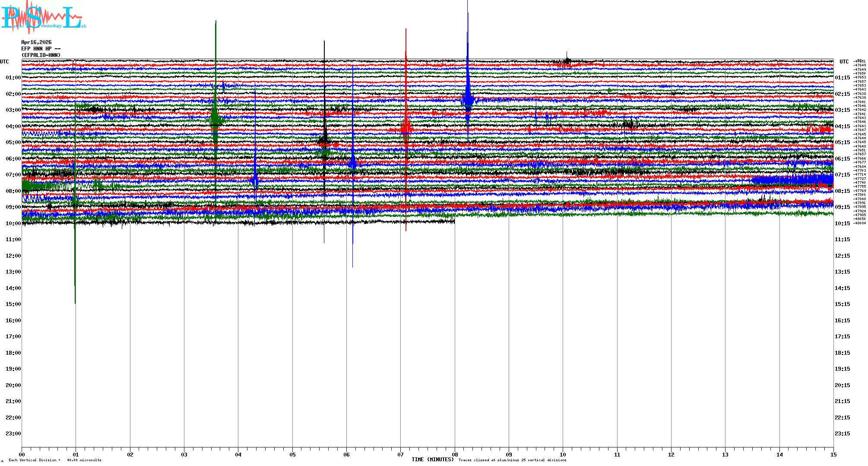Click the 05:00 hour label on left axis

13,142
